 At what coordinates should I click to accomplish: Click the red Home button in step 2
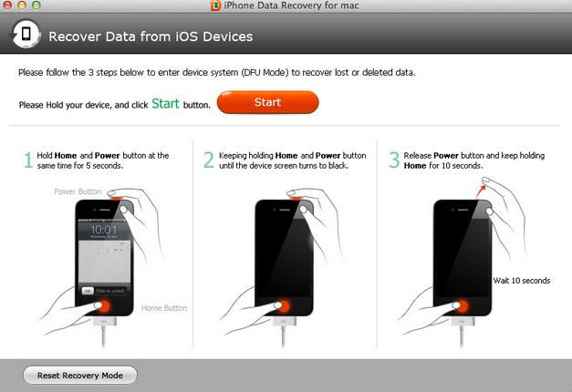tap(285, 305)
